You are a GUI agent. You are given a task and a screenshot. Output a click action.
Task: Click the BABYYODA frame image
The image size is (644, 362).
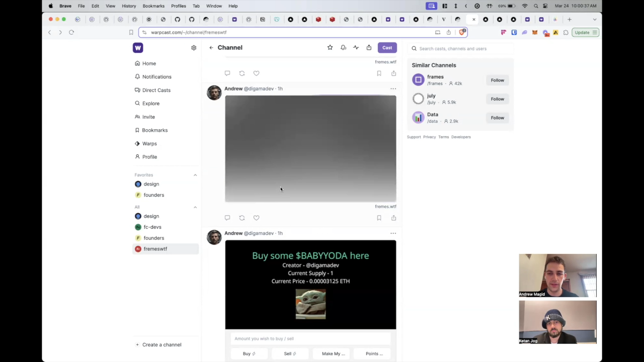tap(310, 285)
